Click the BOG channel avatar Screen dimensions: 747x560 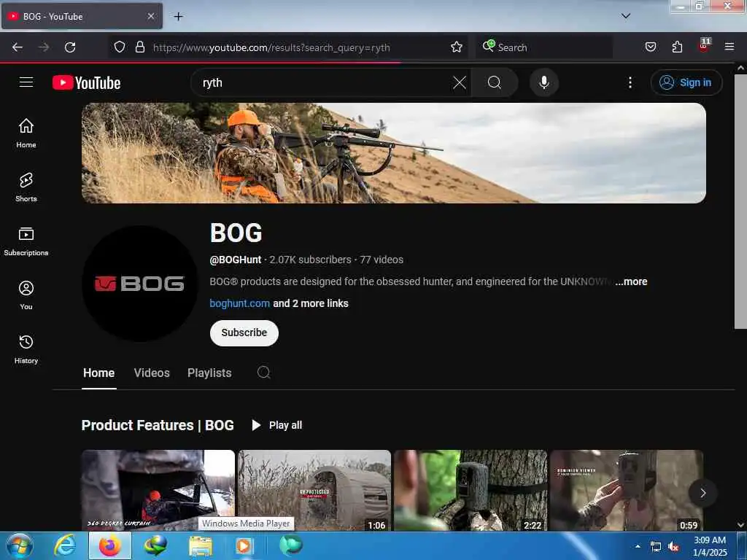tap(139, 284)
